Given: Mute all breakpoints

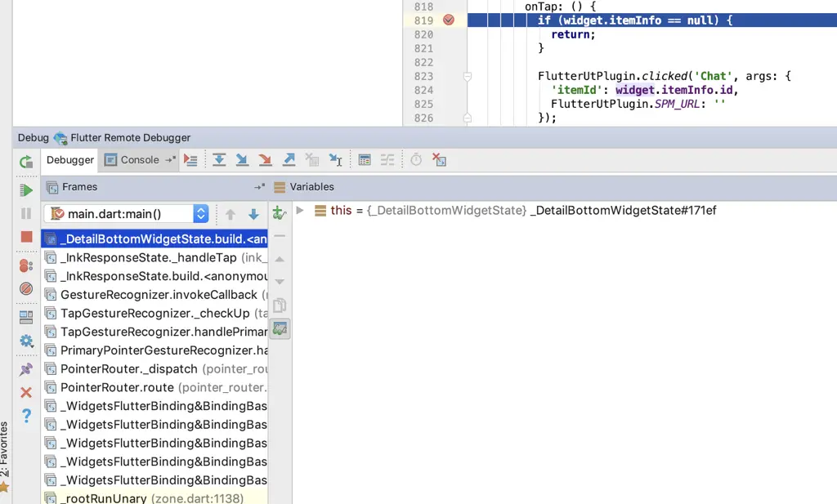Looking at the screenshot, I should [25, 288].
